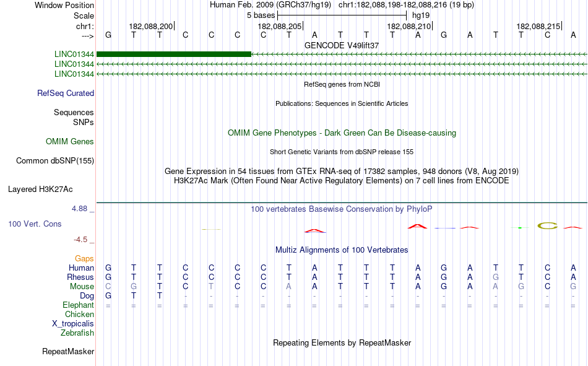Click the orange Gaps row label
The image size is (588, 366).
[84, 259]
